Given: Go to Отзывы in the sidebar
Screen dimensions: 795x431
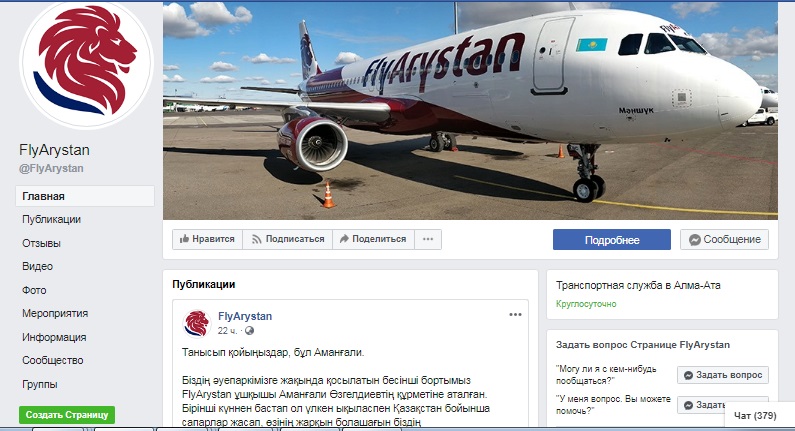Looking at the screenshot, I should [41, 243].
